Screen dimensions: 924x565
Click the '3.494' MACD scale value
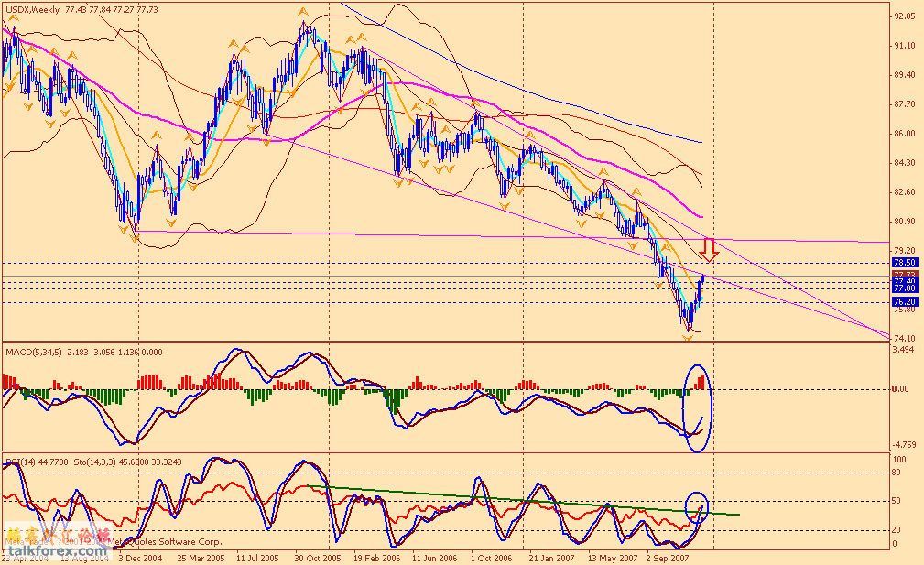click(x=904, y=350)
